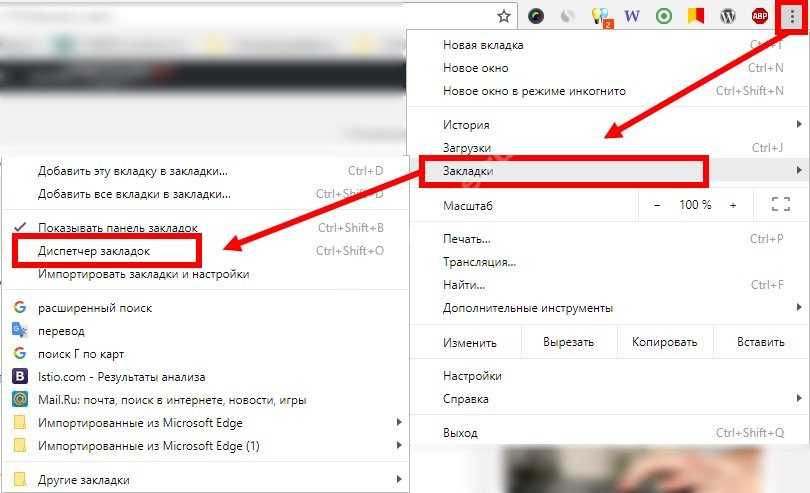
Task: Open the Chrome three-dot menu button
Action: [x=790, y=16]
